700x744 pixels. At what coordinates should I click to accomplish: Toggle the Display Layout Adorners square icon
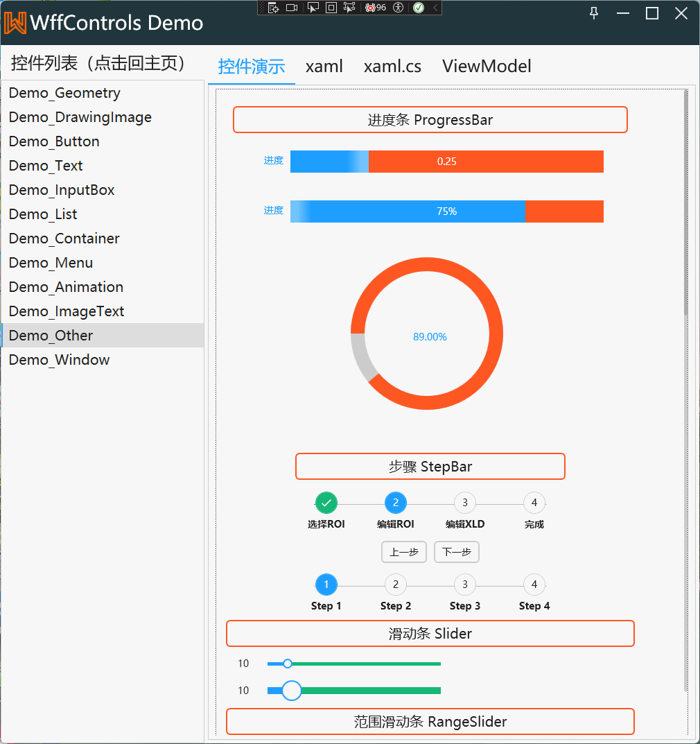click(x=331, y=8)
